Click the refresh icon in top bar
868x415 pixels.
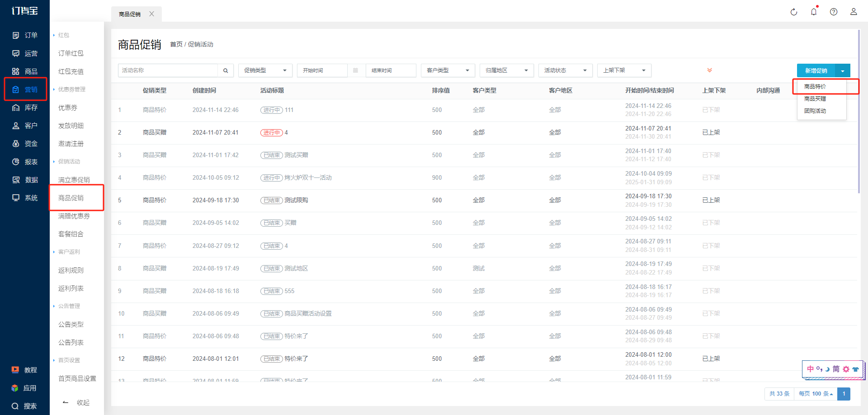794,12
